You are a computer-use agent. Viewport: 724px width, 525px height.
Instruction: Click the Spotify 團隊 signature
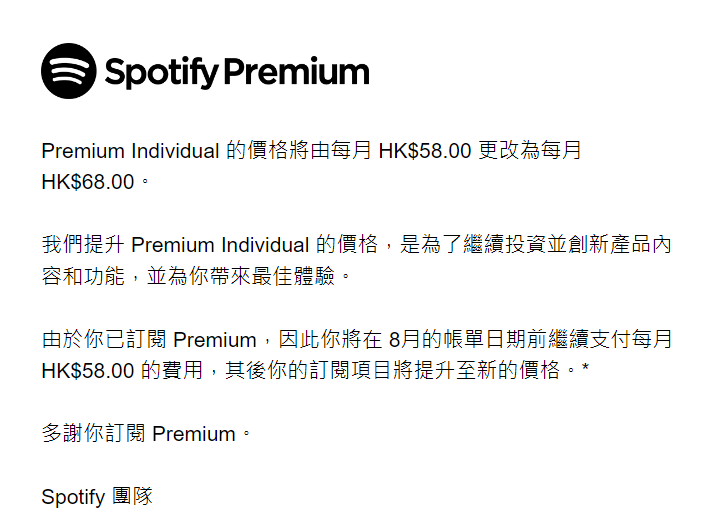pyautogui.click(x=97, y=497)
